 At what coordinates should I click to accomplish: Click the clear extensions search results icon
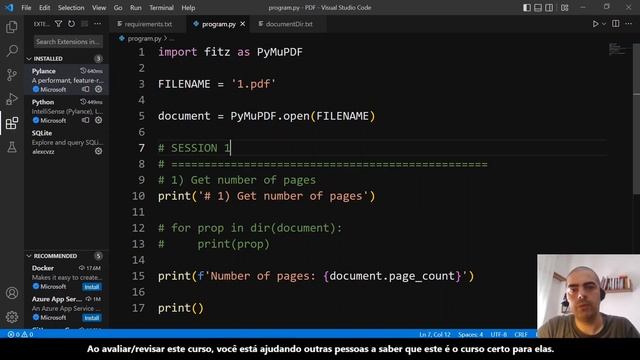84,24
